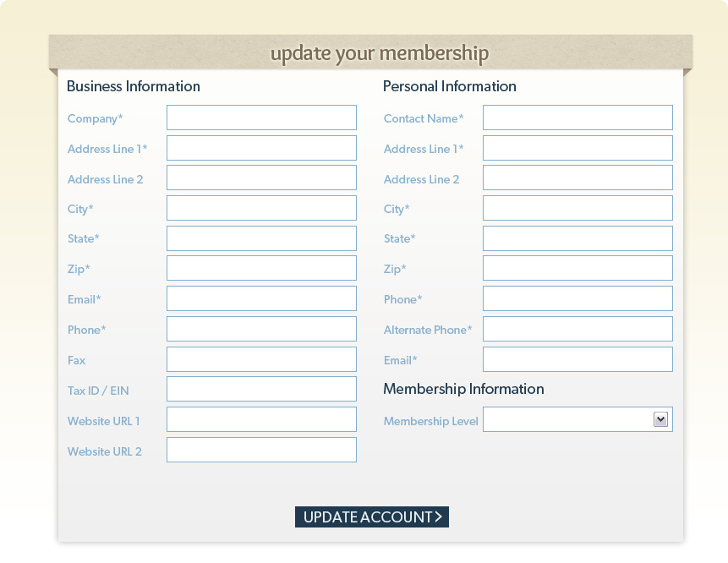The image size is (728, 563).
Task: Click the Update Account button
Action: coord(371,517)
